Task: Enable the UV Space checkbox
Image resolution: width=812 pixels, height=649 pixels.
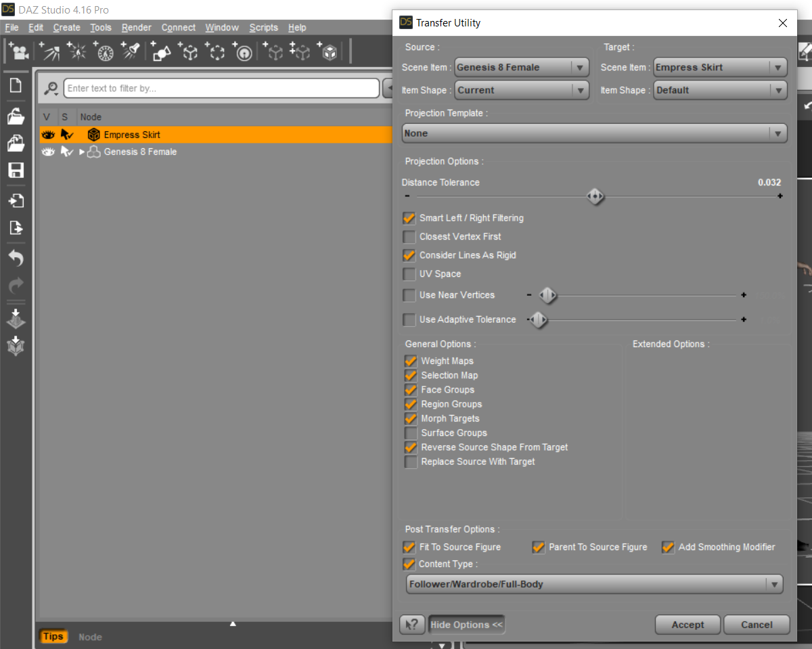Action: pos(409,274)
